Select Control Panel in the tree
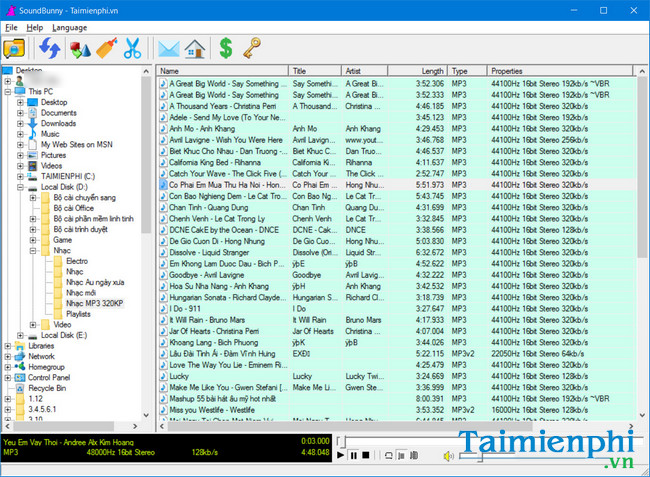This screenshot has width=650, height=477. click(49, 378)
